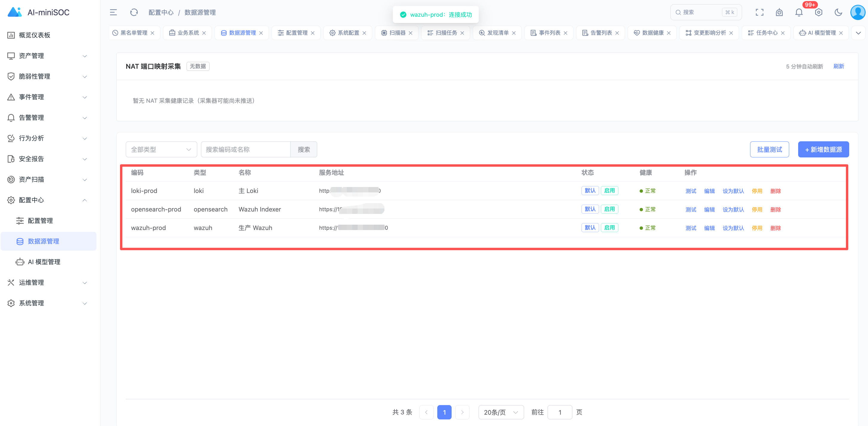This screenshot has width=868, height=426.
Task: Close the 扫描器 tab
Action: [410, 33]
